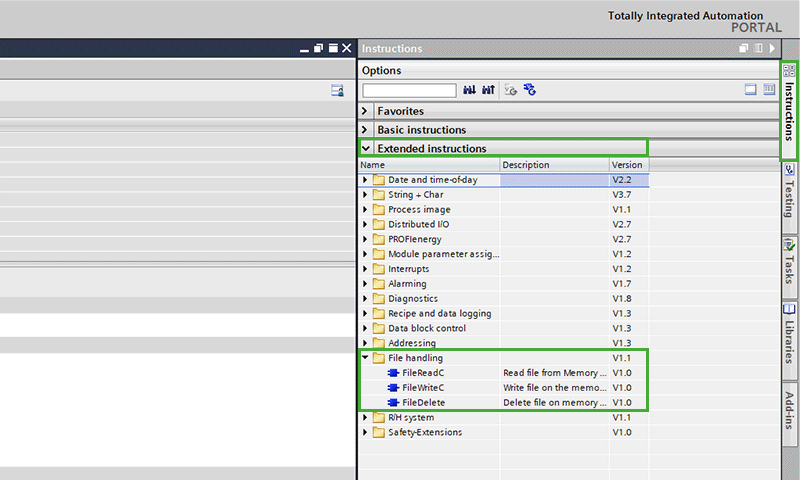Expand the Basic instructions pane

pyautogui.click(x=365, y=130)
